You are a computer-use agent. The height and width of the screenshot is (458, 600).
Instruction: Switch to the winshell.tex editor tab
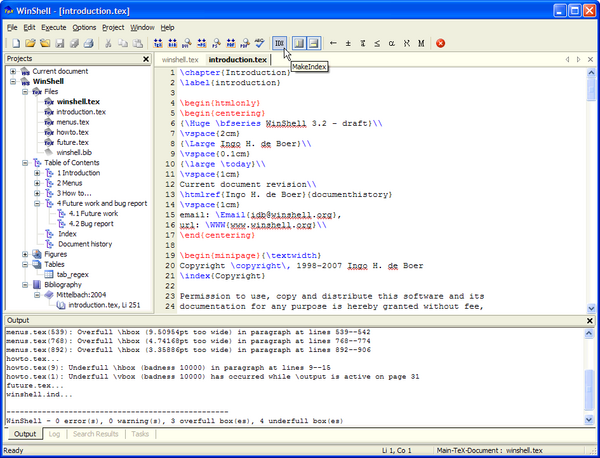click(180, 60)
